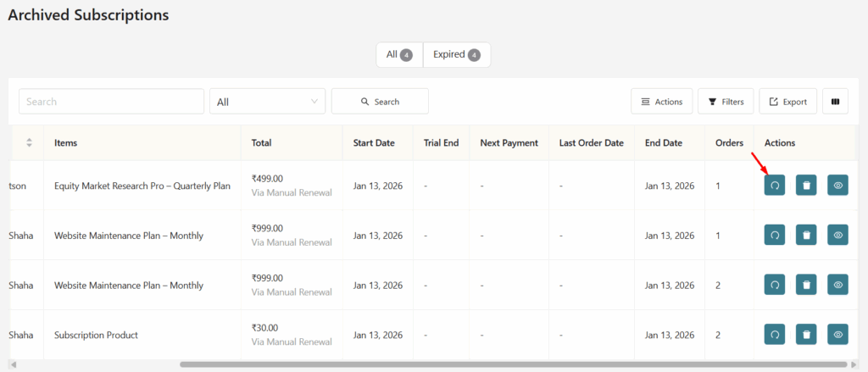868x372 pixels.
Task: Delete the Equity Market Research Pro subscription
Action: point(806,186)
